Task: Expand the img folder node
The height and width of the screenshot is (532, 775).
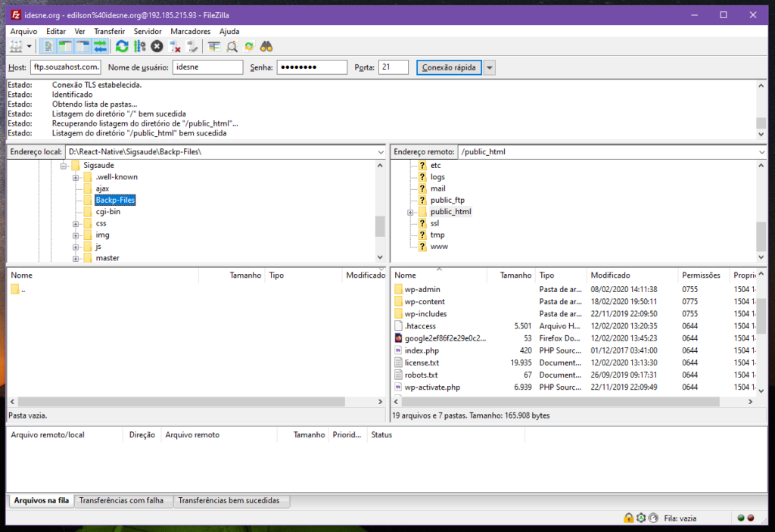Action: pyautogui.click(x=76, y=235)
